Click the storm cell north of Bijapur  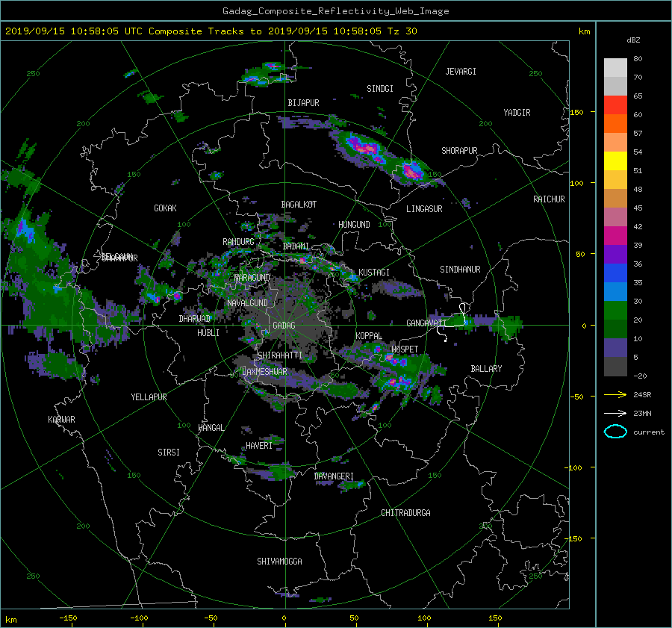click(268, 74)
